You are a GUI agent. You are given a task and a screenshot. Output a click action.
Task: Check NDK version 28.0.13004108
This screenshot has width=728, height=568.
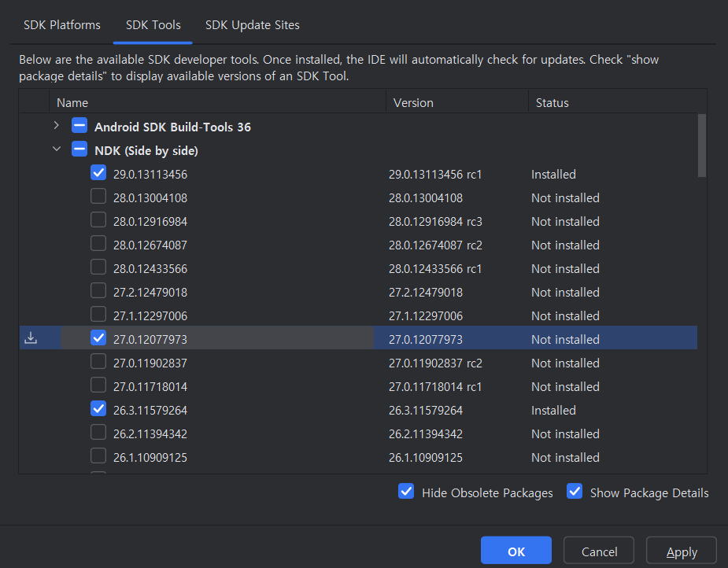pyautogui.click(x=98, y=197)
